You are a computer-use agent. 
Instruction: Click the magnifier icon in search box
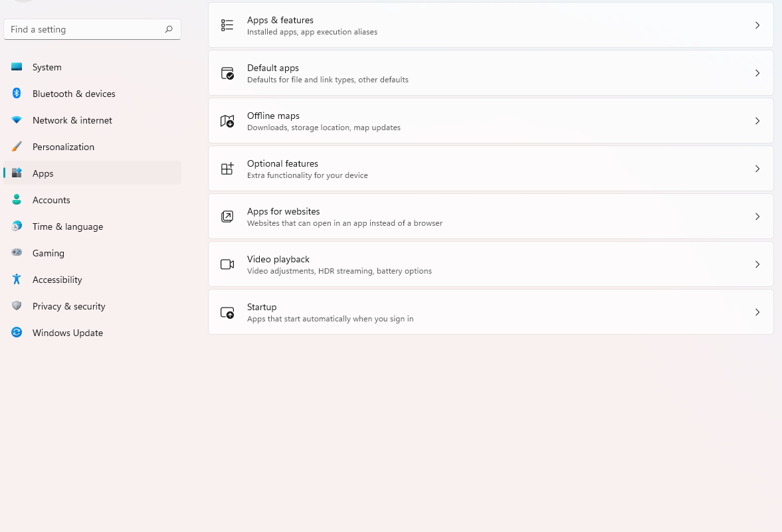pos(169,29)
